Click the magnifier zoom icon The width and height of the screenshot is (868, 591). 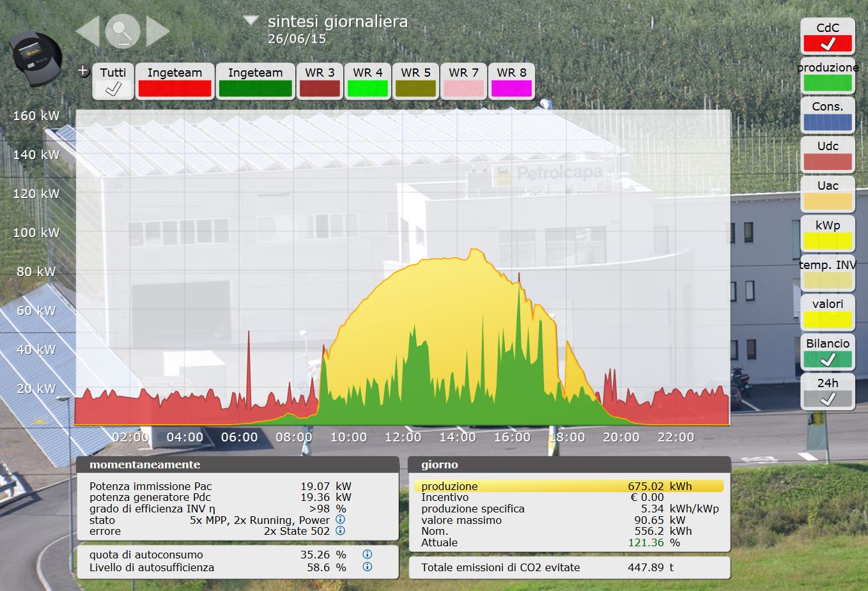(x=123, y=31)
